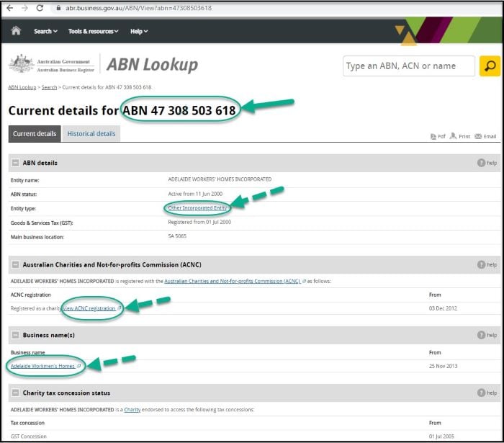Open the Help dropdown menu
The height and width of the screenshot is (443, 504).
point(139,31)
